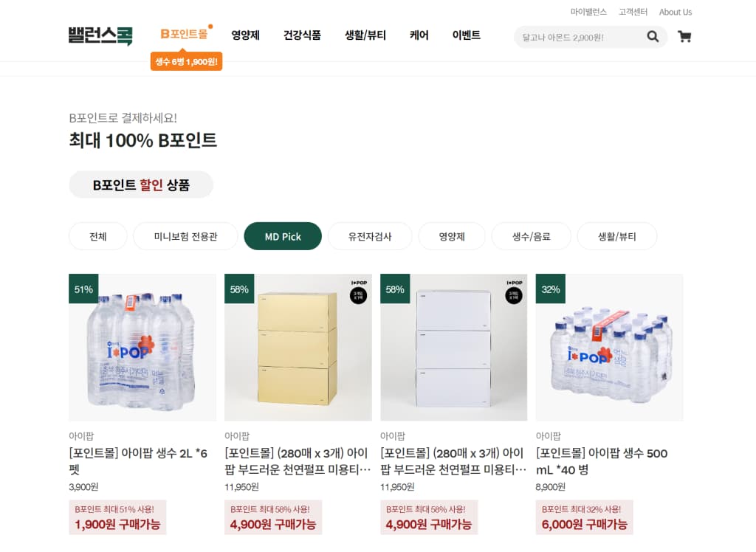Screen dimensions: 756x552
Task: Open the B포인트몰 menu
Action: point(185,34)
